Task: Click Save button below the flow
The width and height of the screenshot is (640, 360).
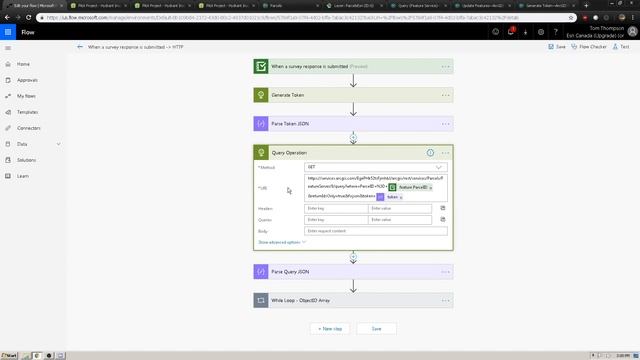Action: [376, 329]
